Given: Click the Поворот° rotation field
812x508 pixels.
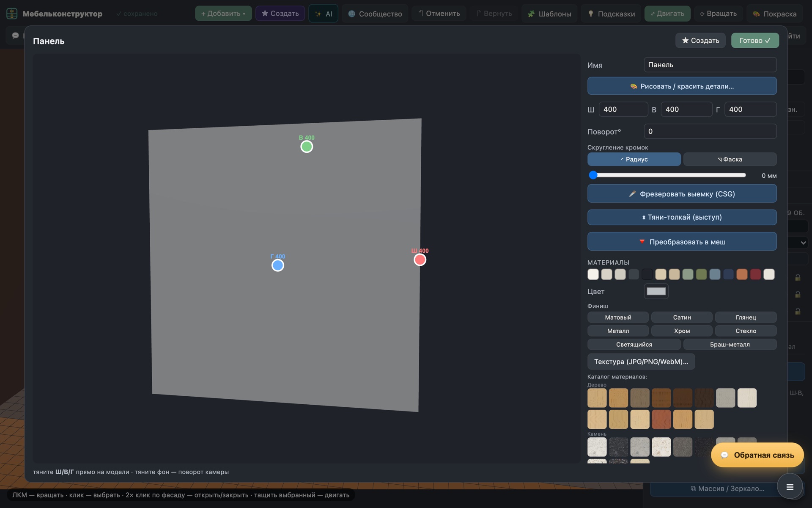Looking at the screenshot, I should point(710,131).
